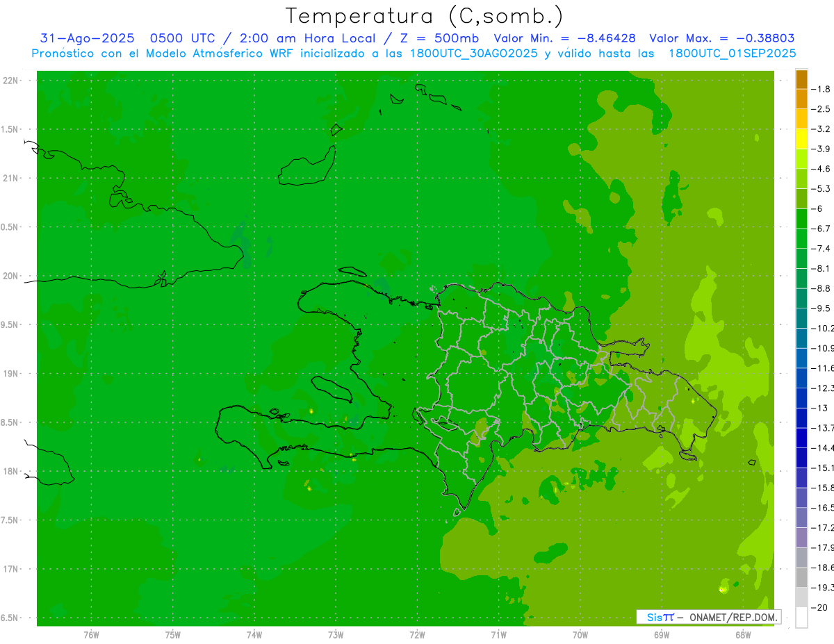Click the '-8.1' colorbar label
This screenshot has width=834, height=644.
822,268
